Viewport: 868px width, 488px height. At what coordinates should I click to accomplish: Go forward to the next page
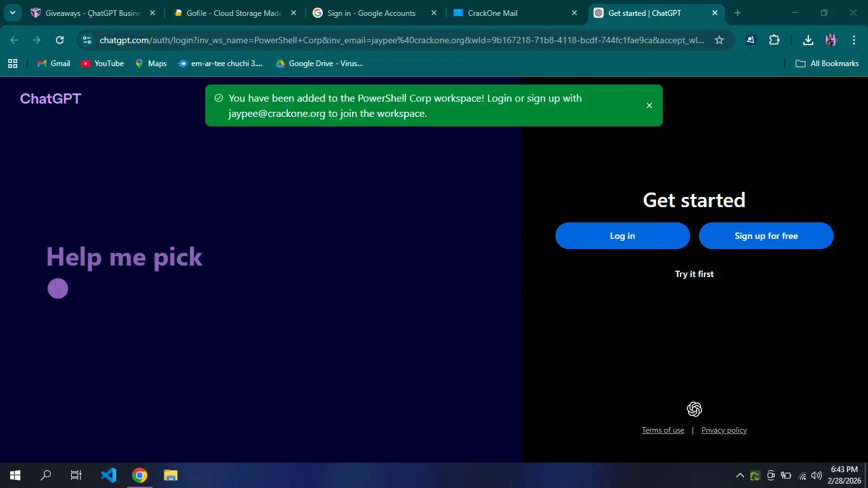tap(37, 40)
